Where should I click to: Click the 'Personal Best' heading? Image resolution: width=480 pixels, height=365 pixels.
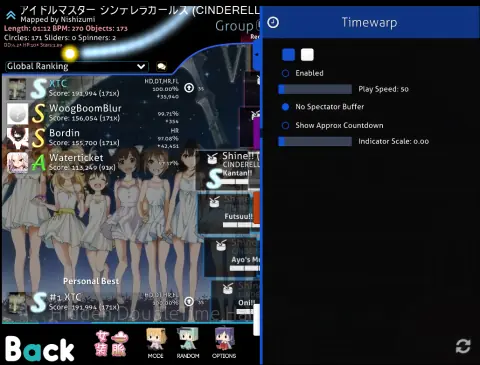91,281
